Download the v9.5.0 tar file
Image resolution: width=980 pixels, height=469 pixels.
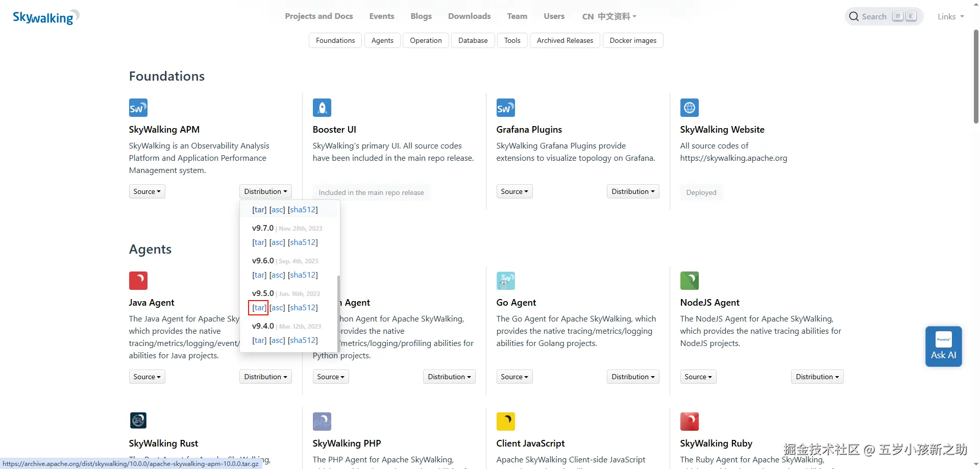[x=259, y=308]
